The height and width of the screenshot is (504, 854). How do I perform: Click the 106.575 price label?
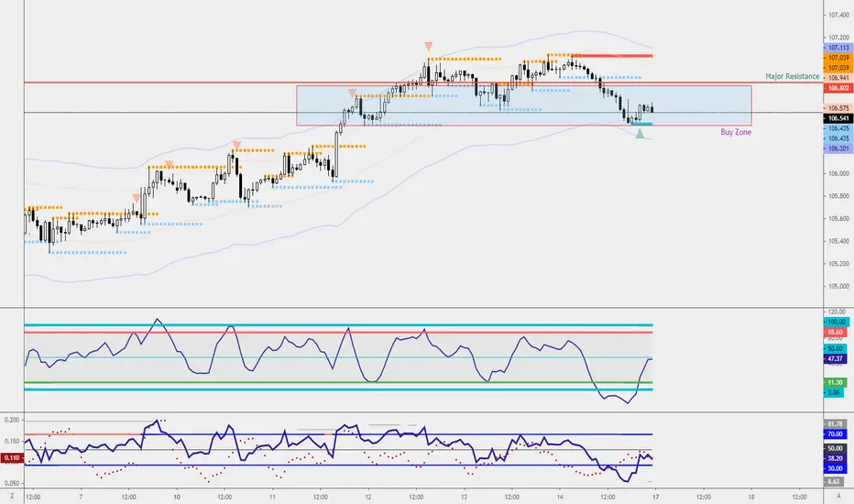(x=838, y=108)
